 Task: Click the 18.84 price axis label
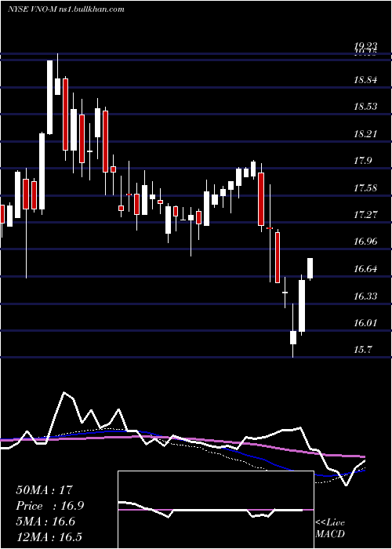(365, 80)
